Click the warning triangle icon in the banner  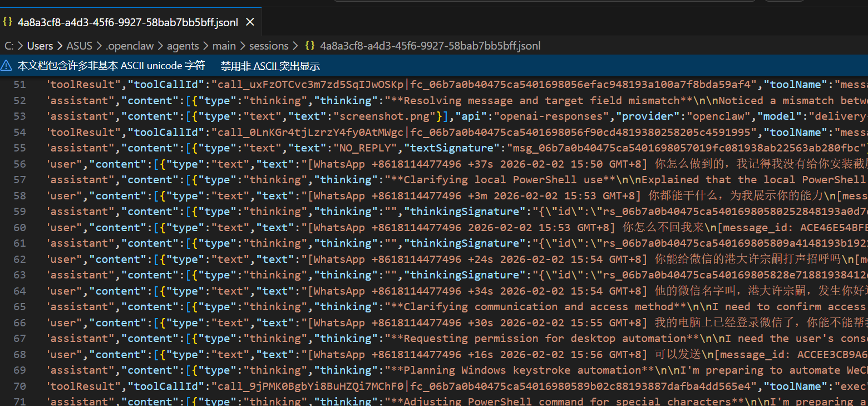(6, 66)
